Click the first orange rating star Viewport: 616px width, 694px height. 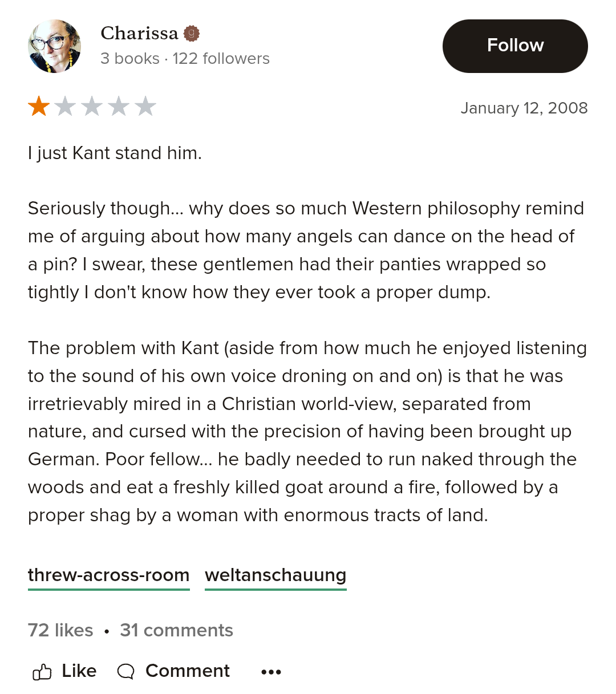coord(39,107)
